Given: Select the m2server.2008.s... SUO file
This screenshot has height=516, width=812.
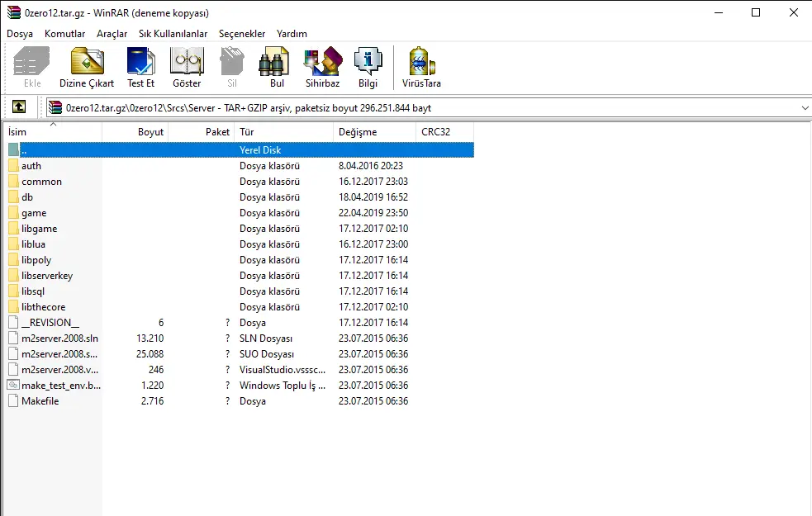Looking at the screenshot, I should pos(59,354).
